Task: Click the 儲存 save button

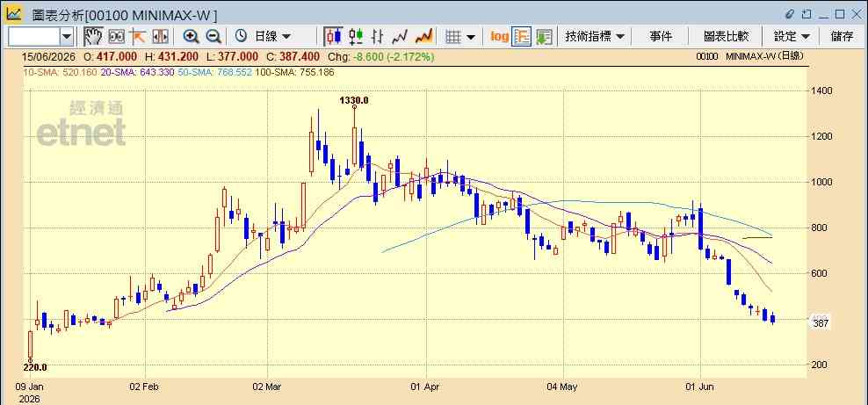Action: coord(842,37)
